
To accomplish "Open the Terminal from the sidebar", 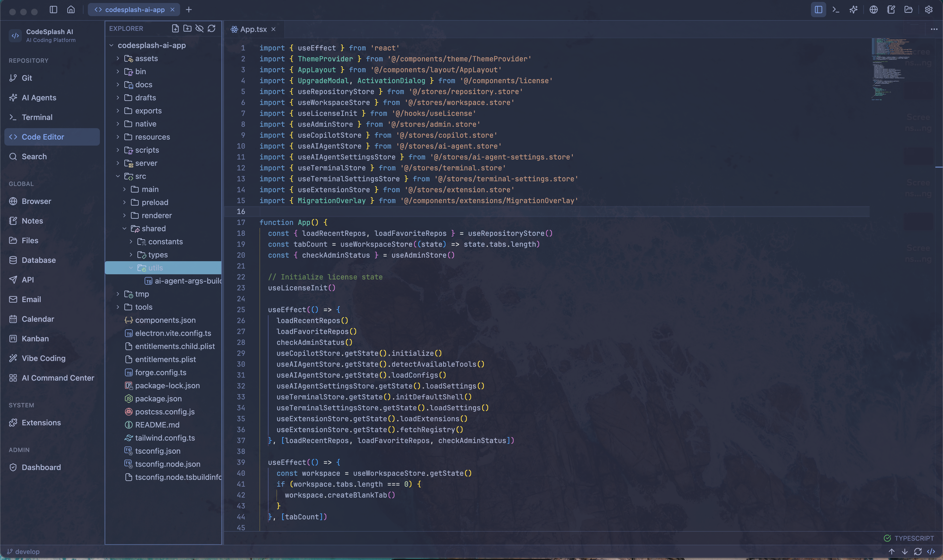I will (37, 117).
